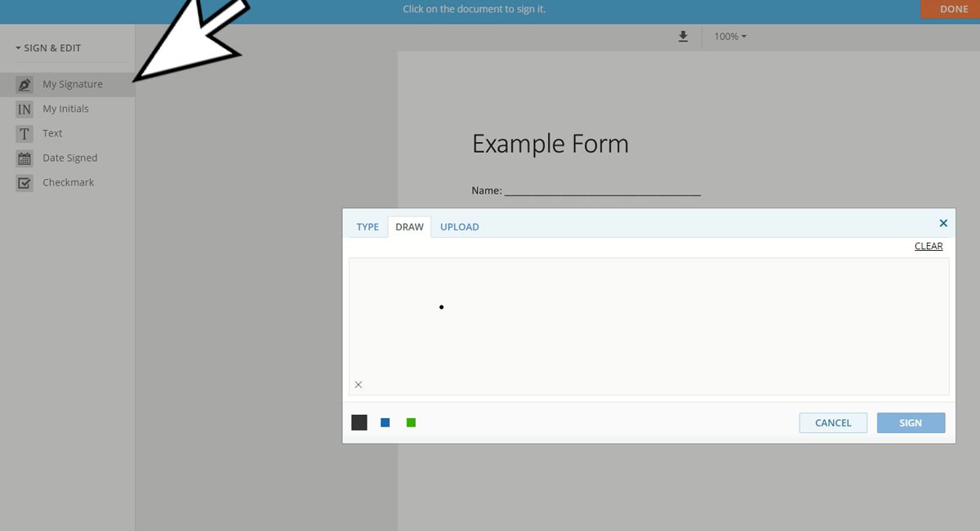Close the signature dialog with X
The image size is (980, 531).
(x=943, y=223)
